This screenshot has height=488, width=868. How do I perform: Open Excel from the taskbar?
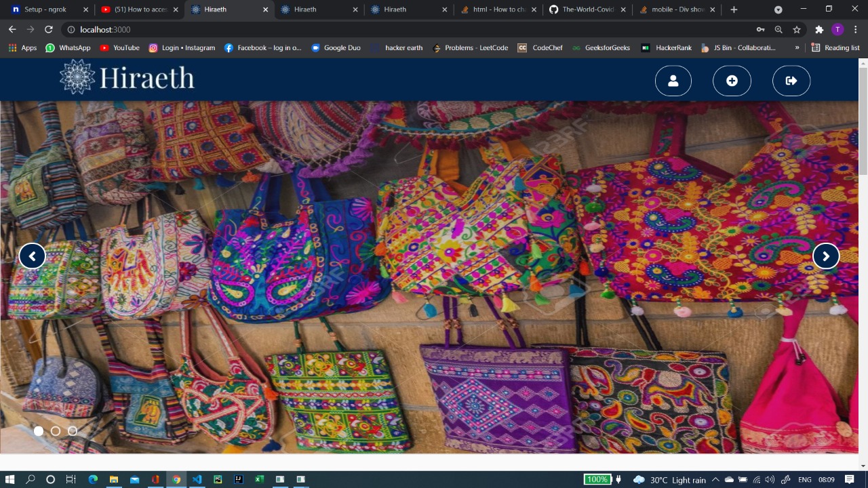click(258, 479)
